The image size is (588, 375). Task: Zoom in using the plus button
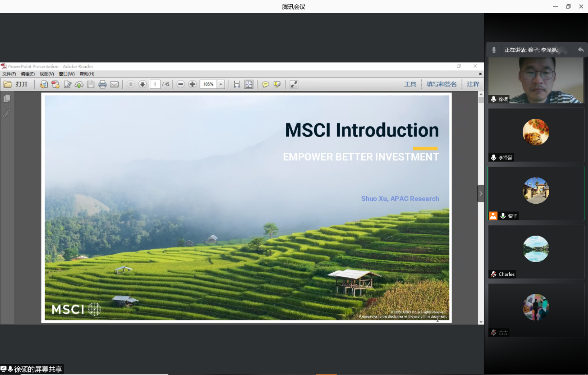(192, 84)
